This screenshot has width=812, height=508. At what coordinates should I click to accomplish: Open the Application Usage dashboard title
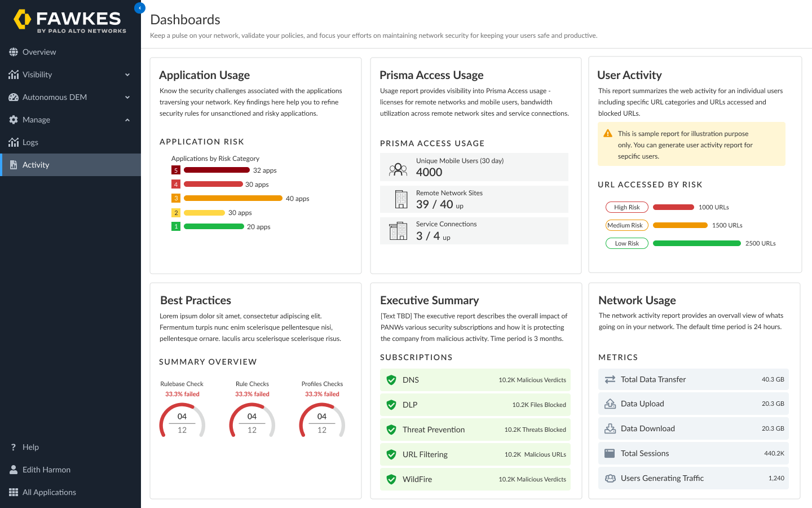coord(204,75)
